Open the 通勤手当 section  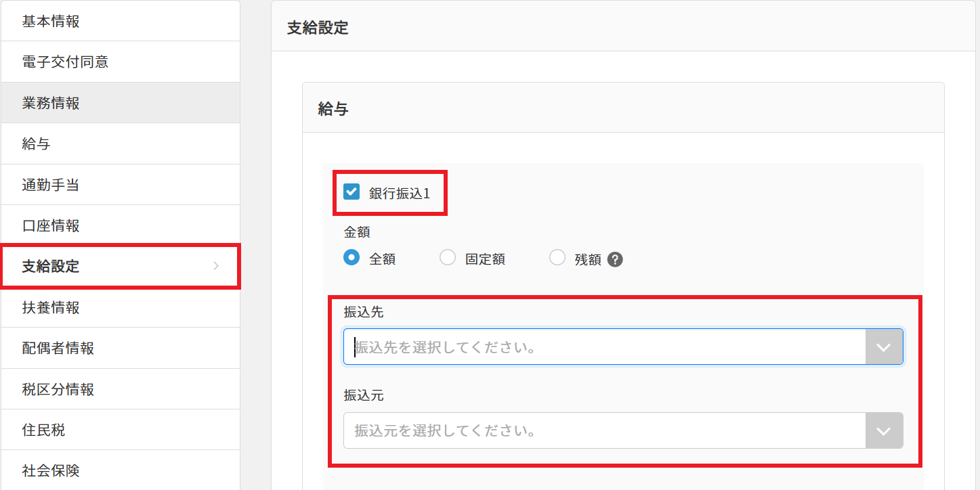coord(119,184)
